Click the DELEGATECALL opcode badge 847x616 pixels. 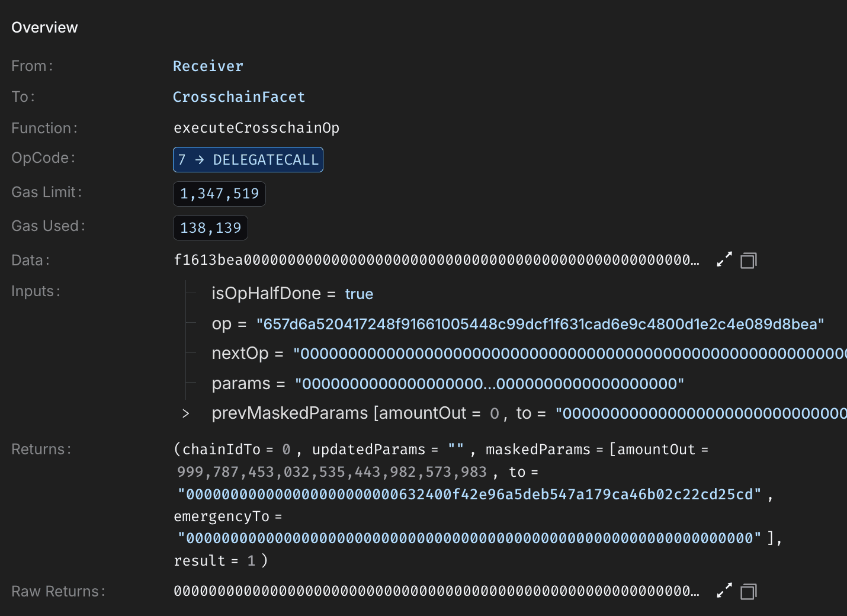pos(248,159)
